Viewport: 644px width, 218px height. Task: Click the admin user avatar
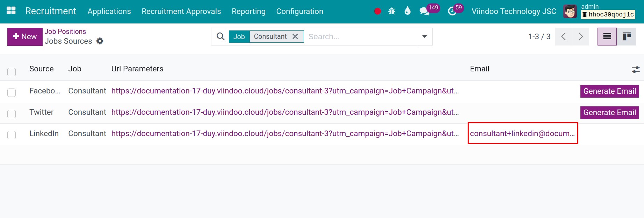coord(570,12)
